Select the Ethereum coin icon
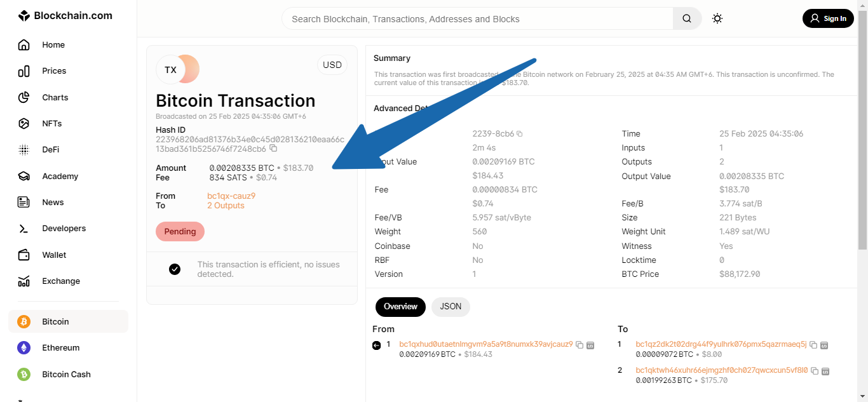Screen dimensions: 868x402 (24, 348)
